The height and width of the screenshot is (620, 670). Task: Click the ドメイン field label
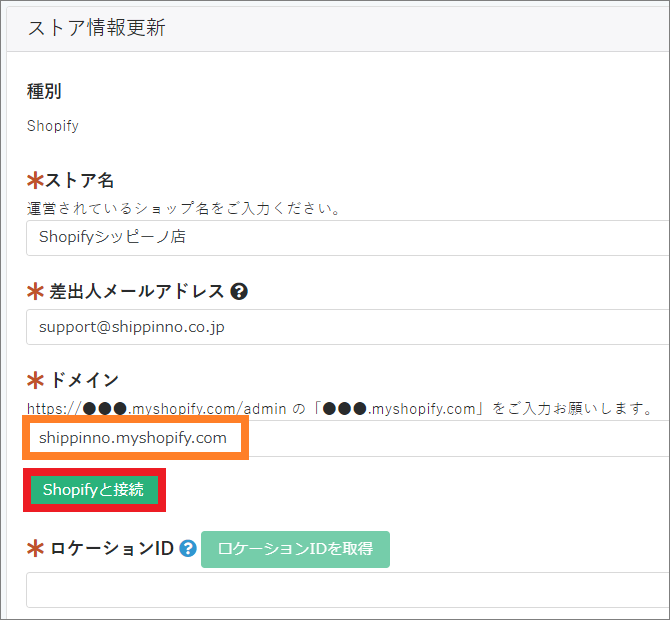(x=84, y=380)
